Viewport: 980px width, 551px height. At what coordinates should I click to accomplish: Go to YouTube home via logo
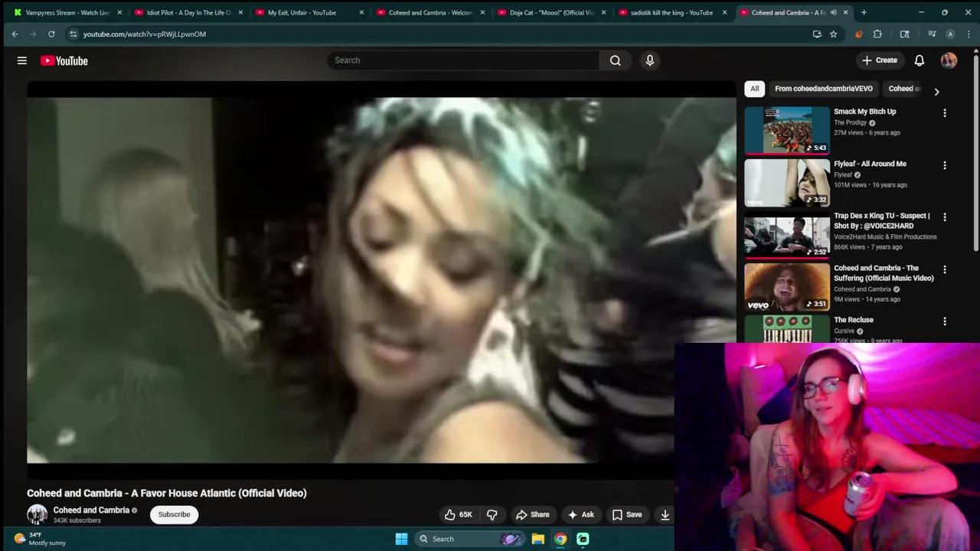click(x=64, y=60)
